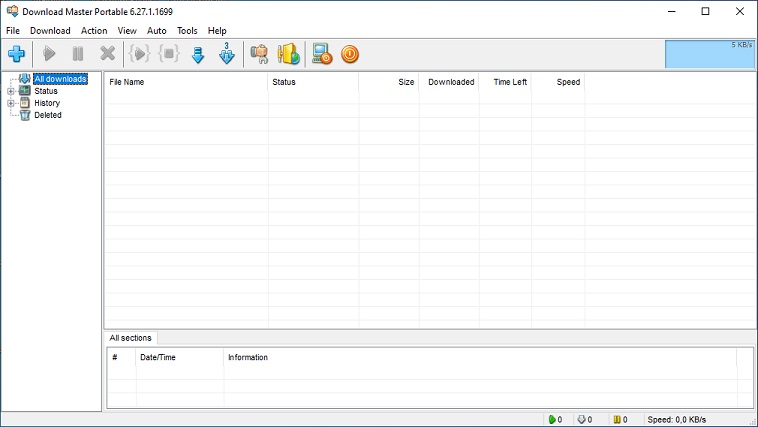Click the blue plus Add download icon
The image size is (758, 427).
point(16,54)
